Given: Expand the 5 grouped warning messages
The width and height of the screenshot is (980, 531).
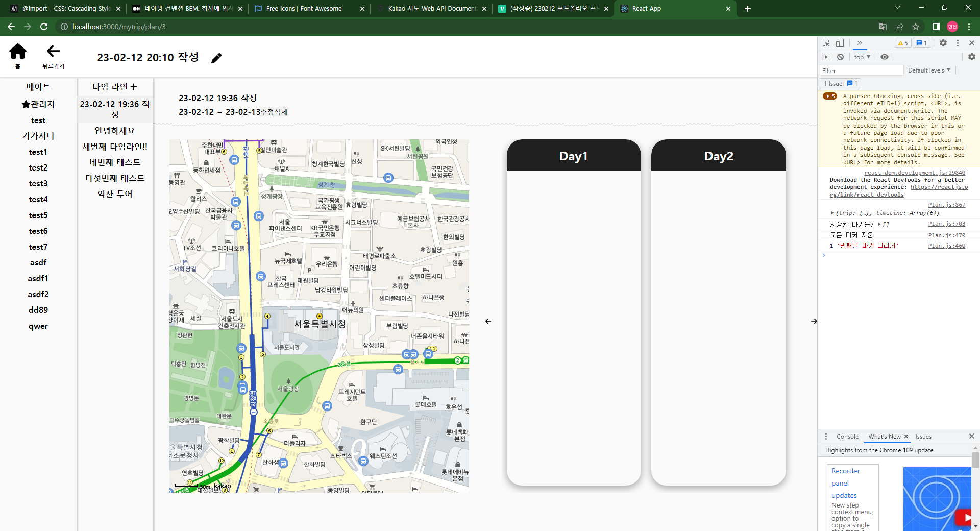Looking at the screenshot, I should tap(830, 96).
